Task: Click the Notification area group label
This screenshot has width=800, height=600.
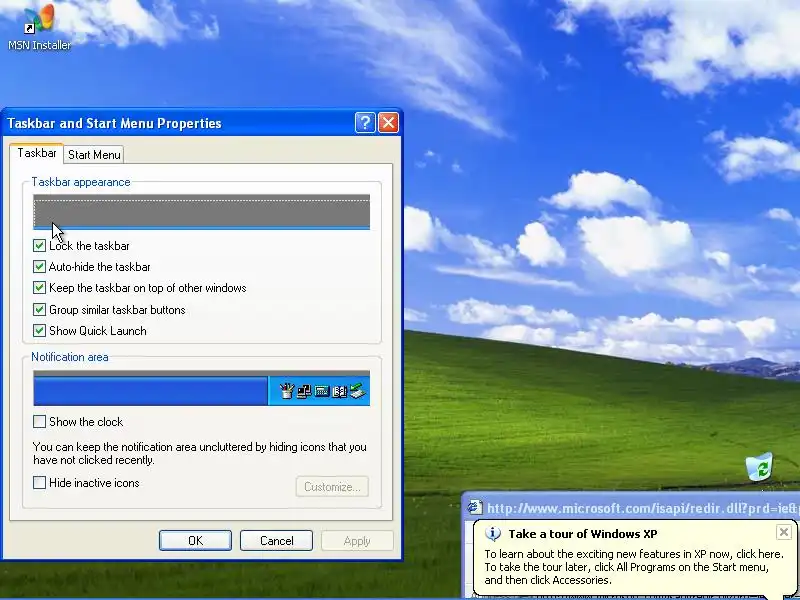Action: pos(70,357)
